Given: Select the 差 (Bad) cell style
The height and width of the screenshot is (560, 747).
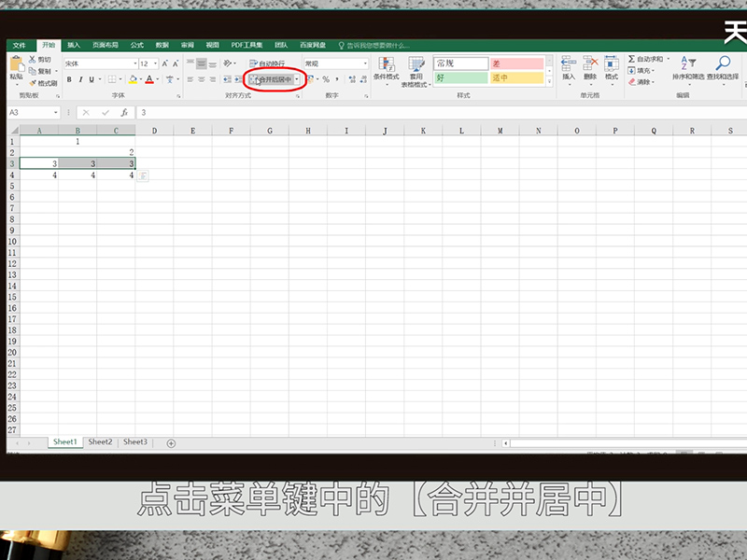Looking at the screenshot, I should tap(517, 63).
